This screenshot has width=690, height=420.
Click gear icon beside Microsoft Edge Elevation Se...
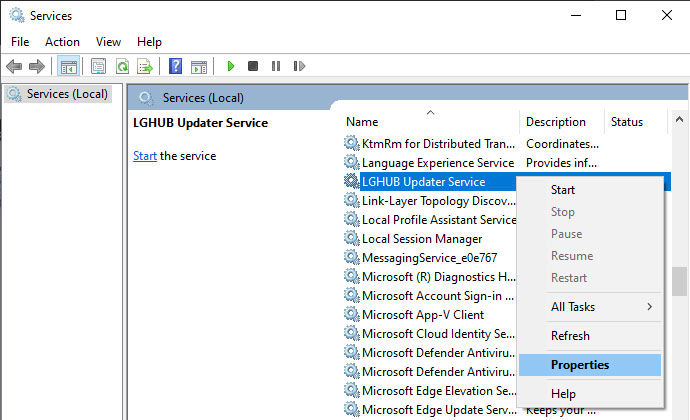click(352, 391)
